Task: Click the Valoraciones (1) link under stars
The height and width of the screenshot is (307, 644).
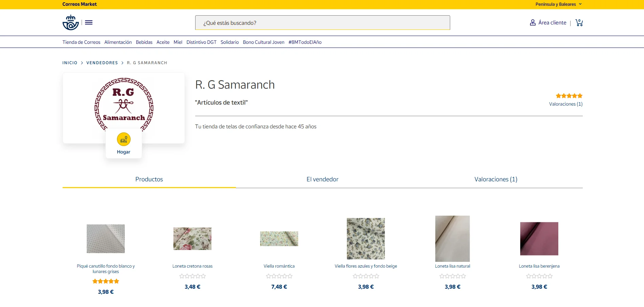Action: coord(565,104)
